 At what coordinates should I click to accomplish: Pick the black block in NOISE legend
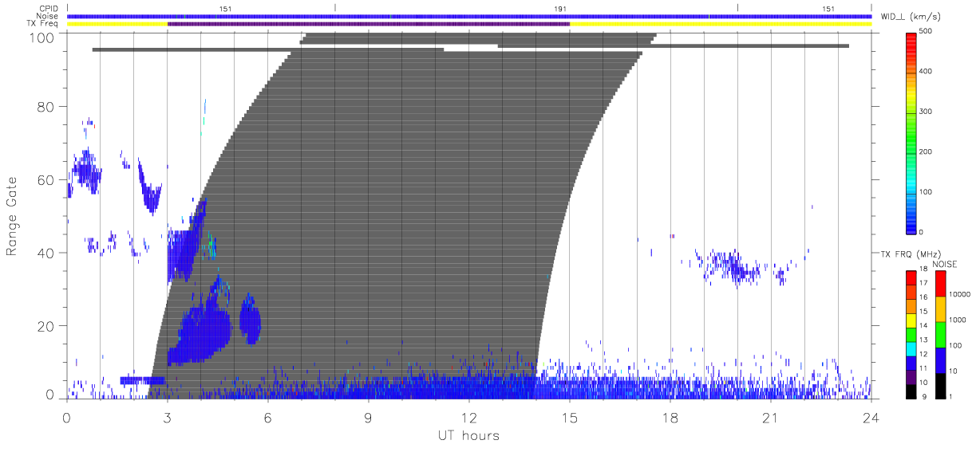(941, 386)
